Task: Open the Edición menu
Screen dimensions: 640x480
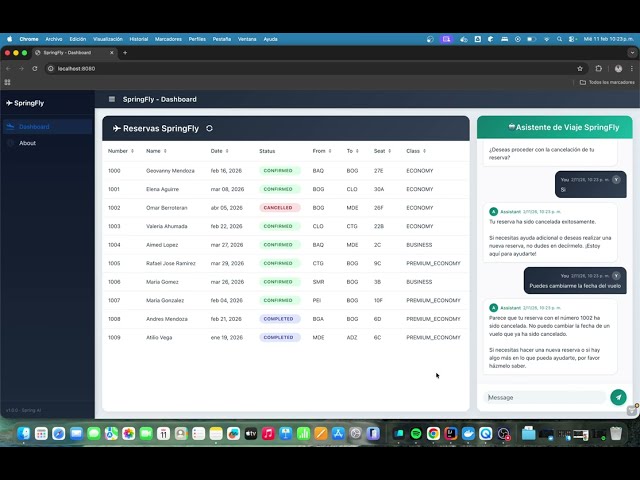Action: point(78,39)
